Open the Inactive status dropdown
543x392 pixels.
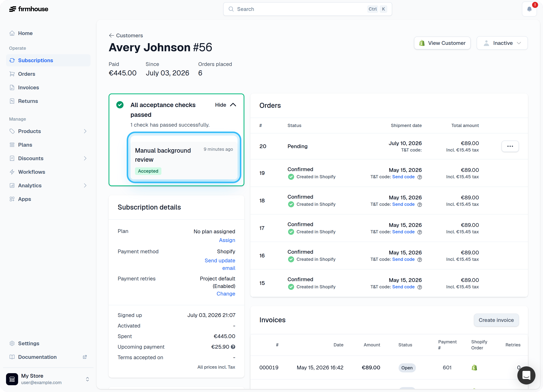(x=502, y=43)
